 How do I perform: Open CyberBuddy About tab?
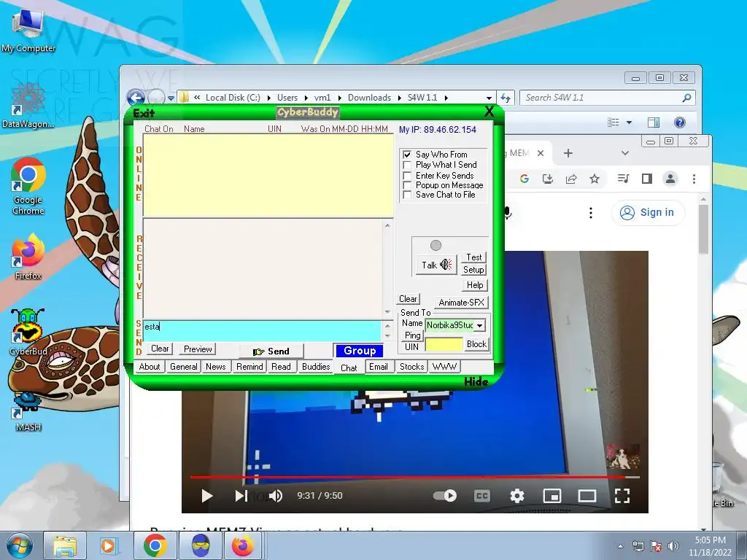149,367
